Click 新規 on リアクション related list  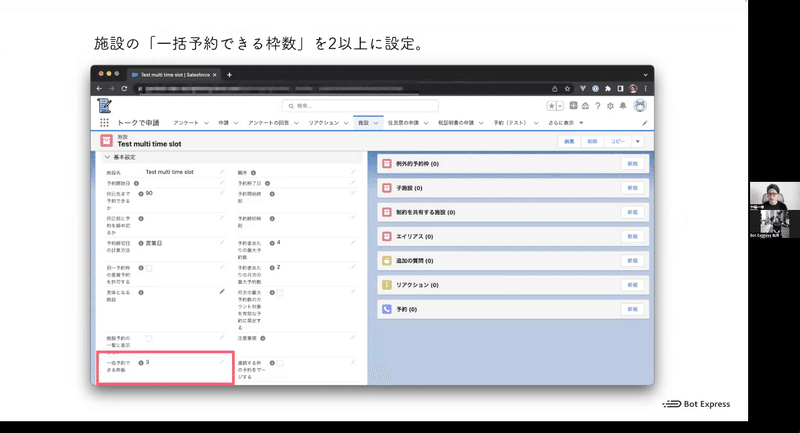633,285
